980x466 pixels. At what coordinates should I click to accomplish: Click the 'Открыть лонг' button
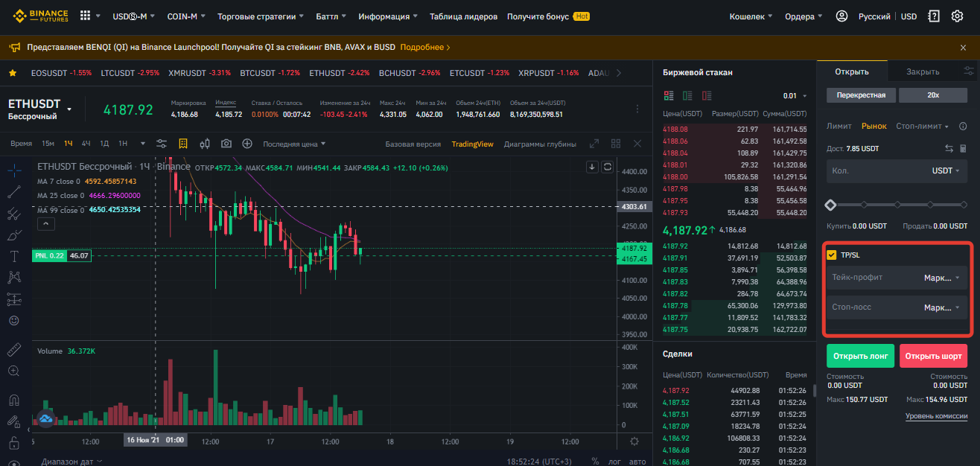(x=860, y=356)
